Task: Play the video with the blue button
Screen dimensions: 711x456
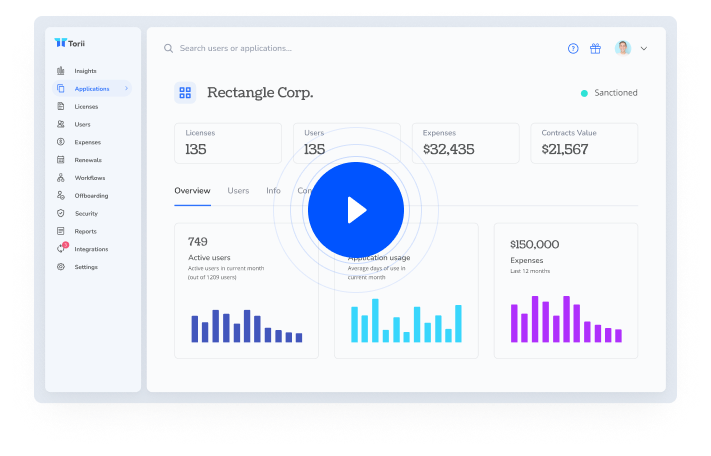Action: tap(356, 210)
